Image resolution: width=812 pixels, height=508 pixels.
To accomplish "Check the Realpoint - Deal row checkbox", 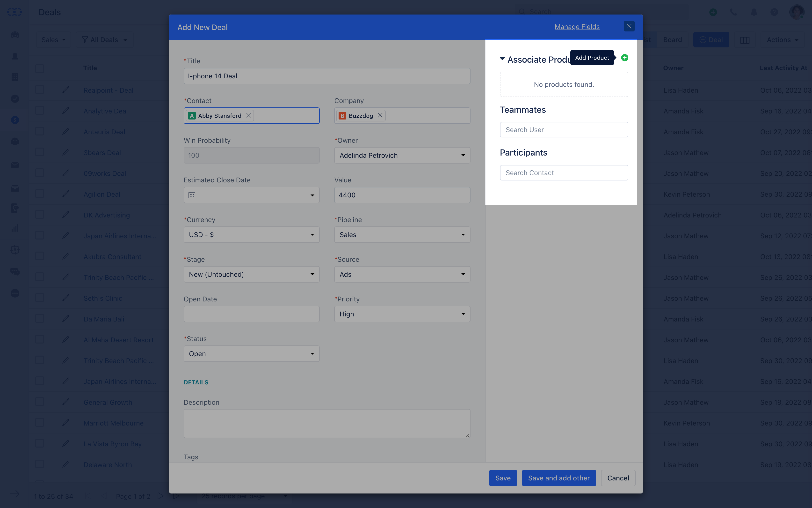I will [40, 90].
